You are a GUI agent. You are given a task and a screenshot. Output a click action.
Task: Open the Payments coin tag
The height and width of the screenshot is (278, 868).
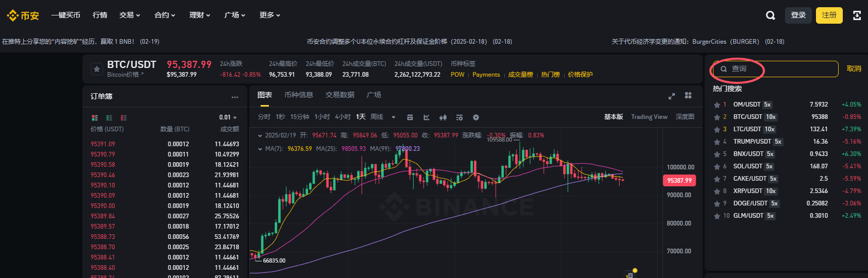(x=486, y=75)
